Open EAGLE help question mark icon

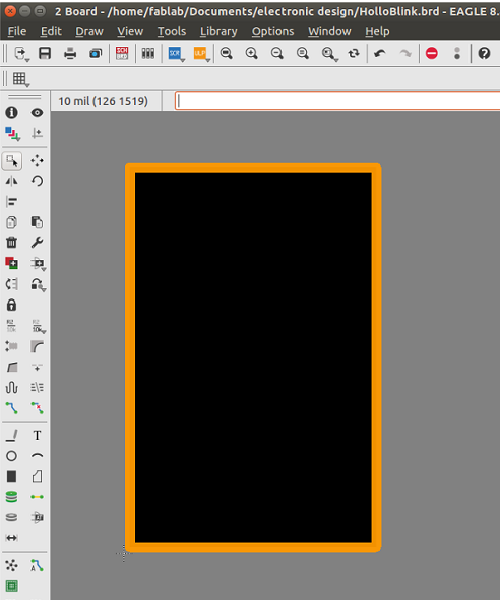(x=484, y=53)
